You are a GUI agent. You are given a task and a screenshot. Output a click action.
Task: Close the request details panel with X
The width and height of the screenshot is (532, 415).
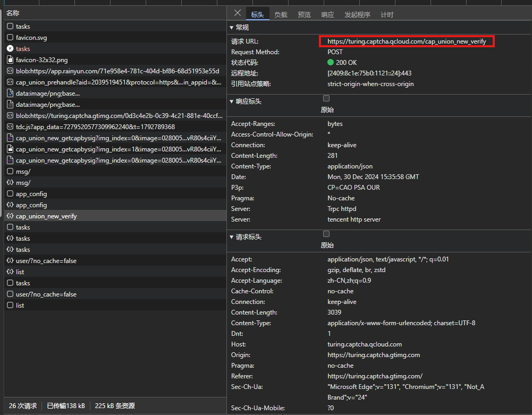pos(238,13)
